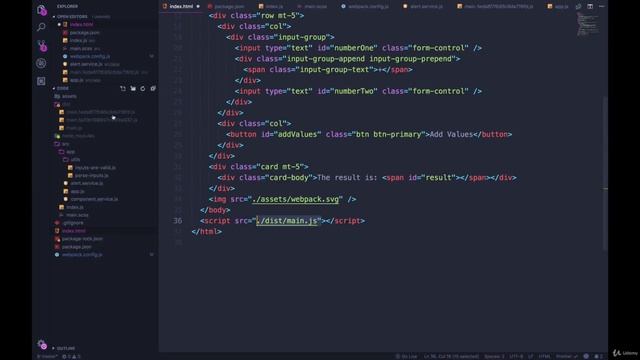
Task: Click the Go Live status bar button
Action: [406, 356]
